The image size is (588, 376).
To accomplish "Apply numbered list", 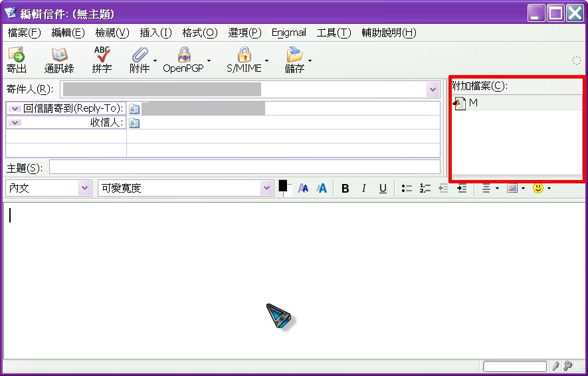I will [425, 188].
